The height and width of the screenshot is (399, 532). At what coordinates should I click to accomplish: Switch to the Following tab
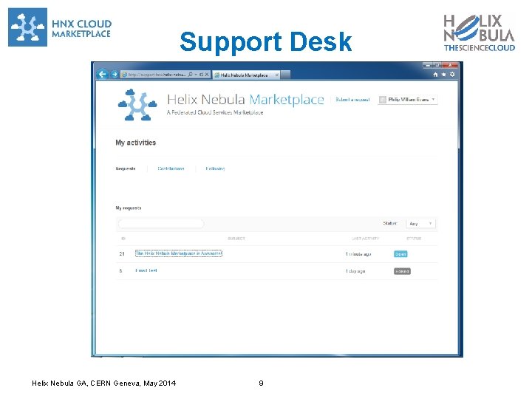215,168
